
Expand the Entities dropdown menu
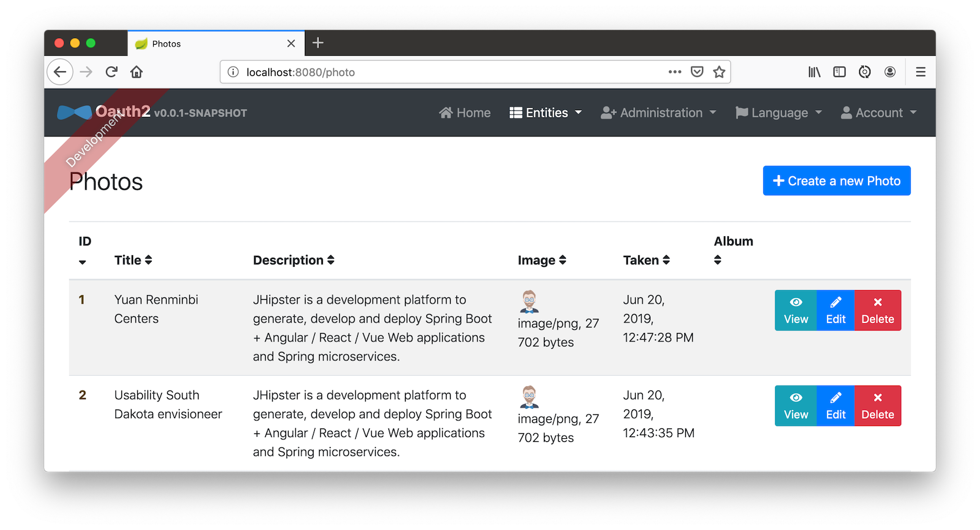546,113
